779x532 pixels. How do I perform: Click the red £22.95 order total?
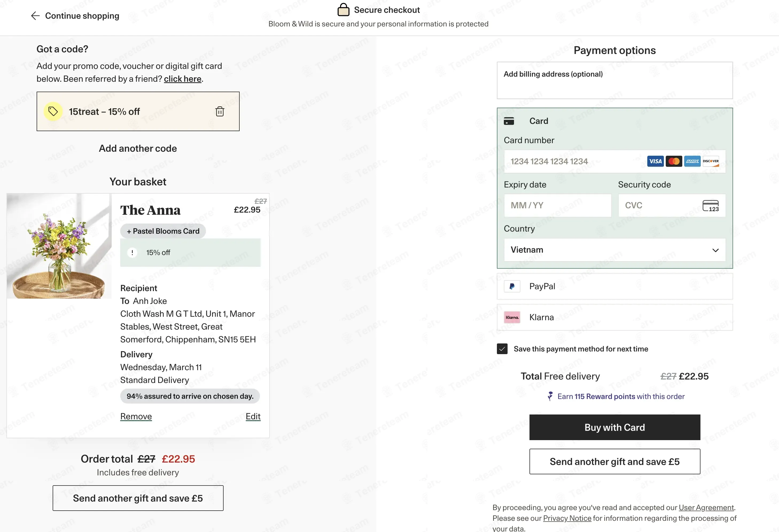(178, 459)
